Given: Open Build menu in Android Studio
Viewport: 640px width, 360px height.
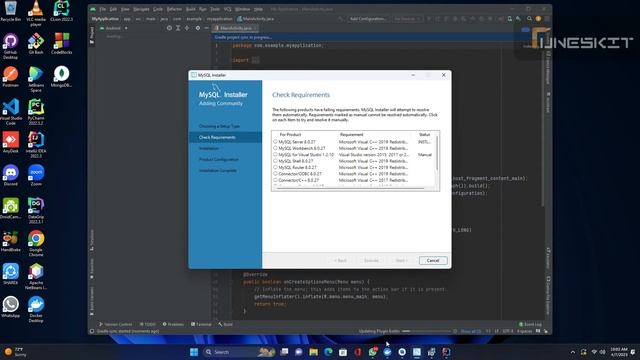Looking at the screenshot, I should click(x=191, y=9).
